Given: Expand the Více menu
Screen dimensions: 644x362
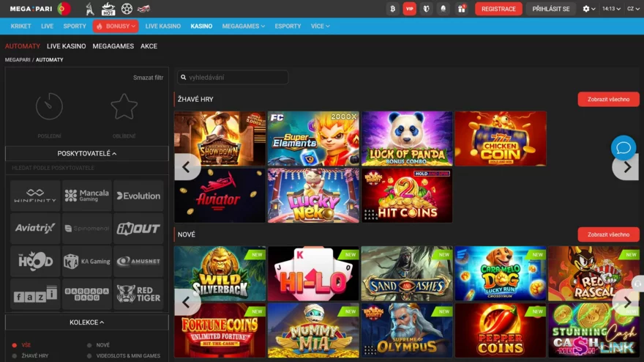Looking at the screenshot, I should coord(320,26).
